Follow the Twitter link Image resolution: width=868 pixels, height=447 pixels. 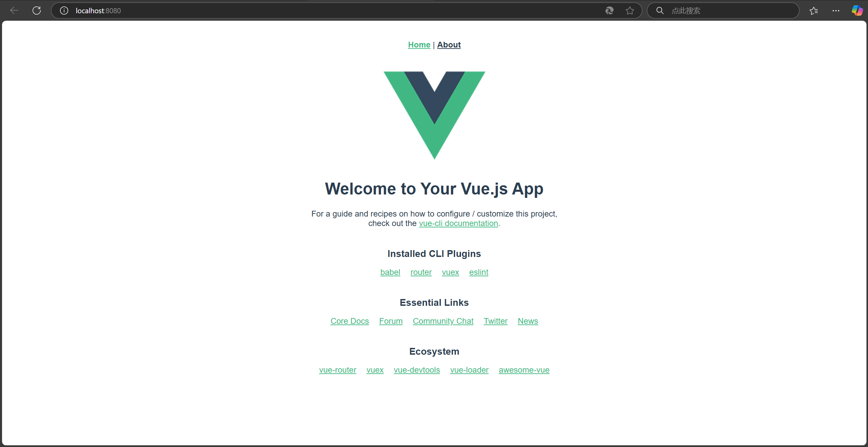495,321
